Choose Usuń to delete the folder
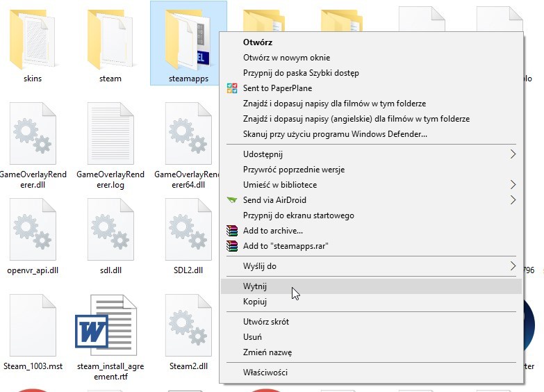Viewport: 544px width, 392px height. tap(371, 337)
